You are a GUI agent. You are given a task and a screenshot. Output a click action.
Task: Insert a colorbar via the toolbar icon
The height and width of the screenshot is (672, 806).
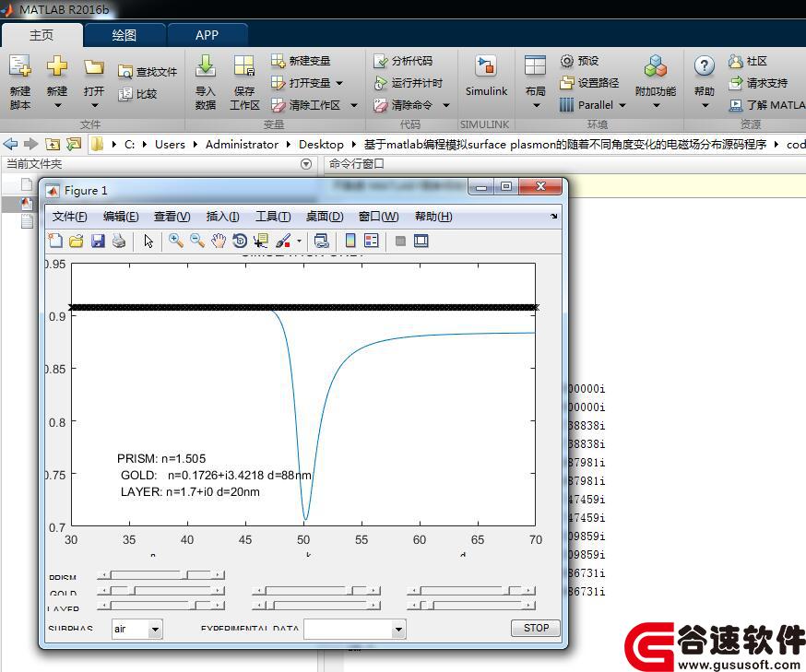(350, 241)
